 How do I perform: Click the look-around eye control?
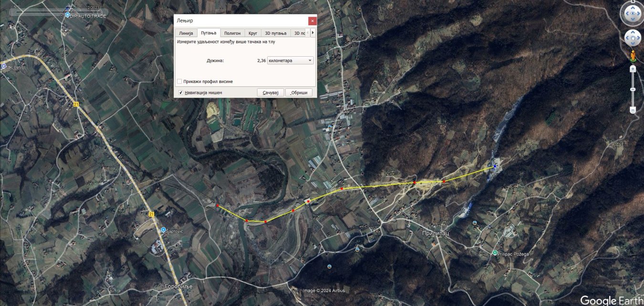[x=633, y=14]
